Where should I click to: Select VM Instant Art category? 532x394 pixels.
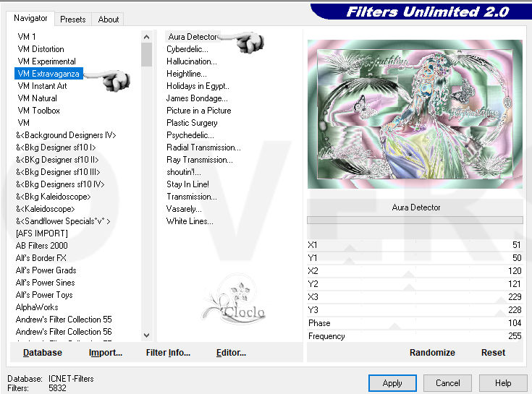pyautogui.click(x=42, y=86)
